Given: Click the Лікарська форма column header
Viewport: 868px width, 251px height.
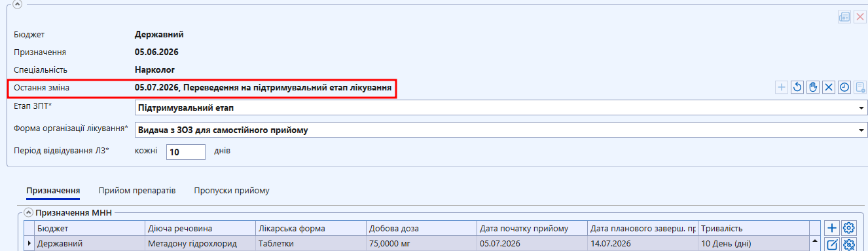Looking at the screenshot, I should tap(310, 229).
